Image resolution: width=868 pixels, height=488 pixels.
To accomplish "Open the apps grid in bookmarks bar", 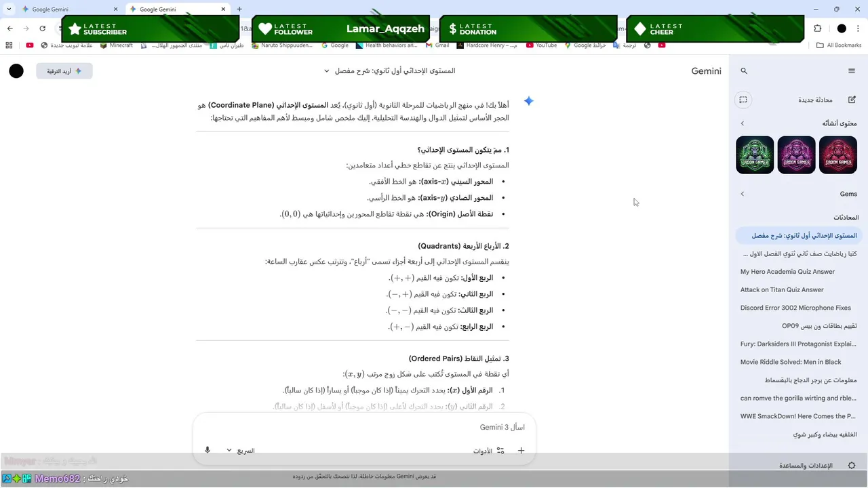I will [9, 45].
